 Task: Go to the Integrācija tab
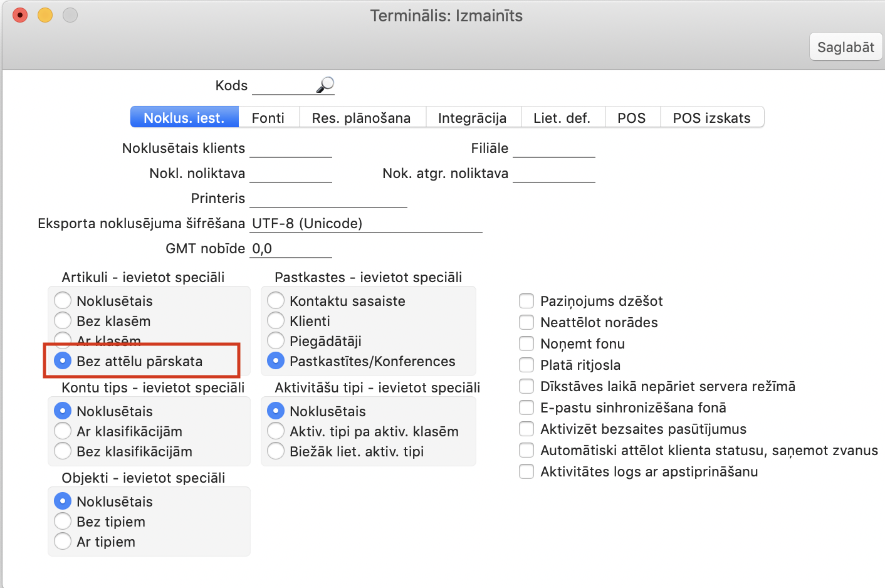point(472,118)
